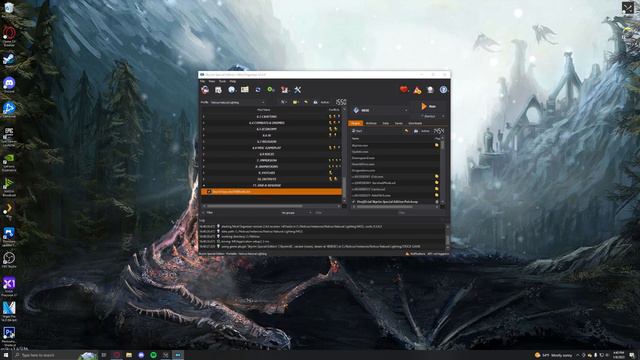Click the open folders icon above mod list
This screenshot has height=360, width=640.
pyautogui.click(x=296, y=102)
